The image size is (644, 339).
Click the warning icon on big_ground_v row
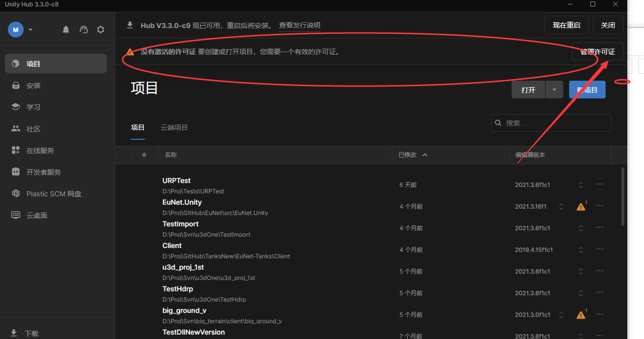[x=581, y=315]
